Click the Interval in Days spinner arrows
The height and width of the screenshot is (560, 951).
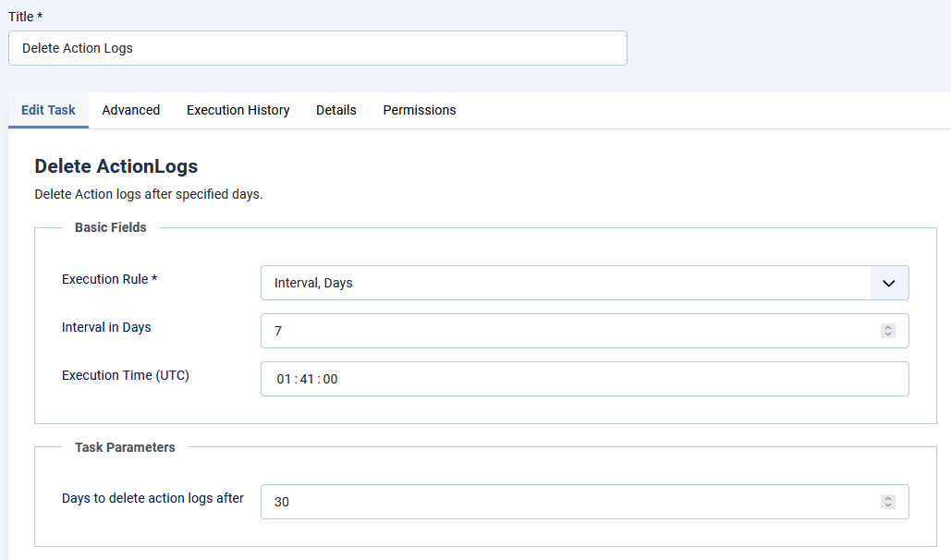(x=888, y=331)
